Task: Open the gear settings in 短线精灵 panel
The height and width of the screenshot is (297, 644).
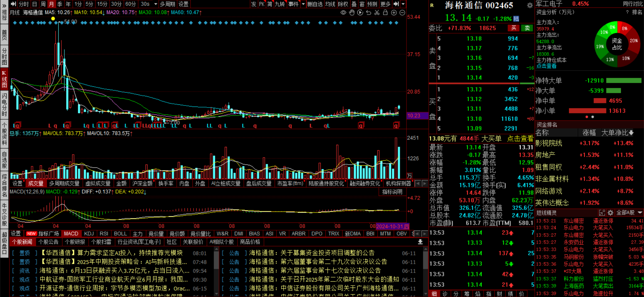Action: point(610,213)
